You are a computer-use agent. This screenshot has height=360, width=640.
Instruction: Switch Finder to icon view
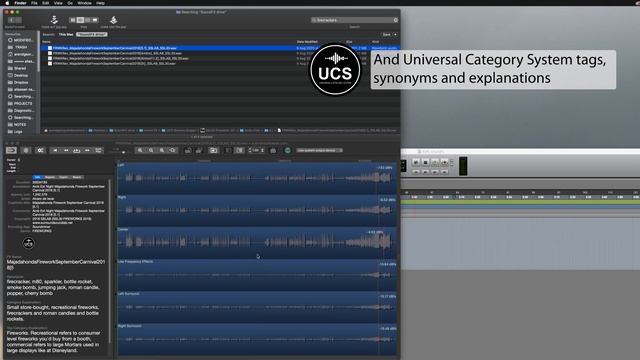pyautogui.click(x=73, y=20)
